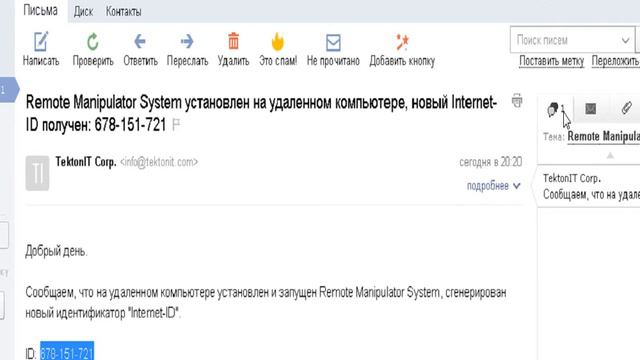The height and width of the screenshot is (360, 640).
Task: Open the Диск tab
Action: coord(83,11)
